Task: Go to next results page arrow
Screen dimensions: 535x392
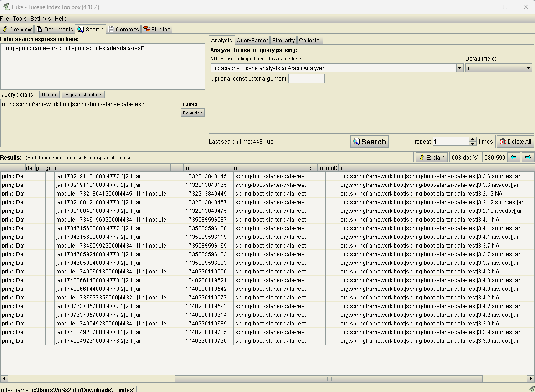Action: click(x=528, y=157)
